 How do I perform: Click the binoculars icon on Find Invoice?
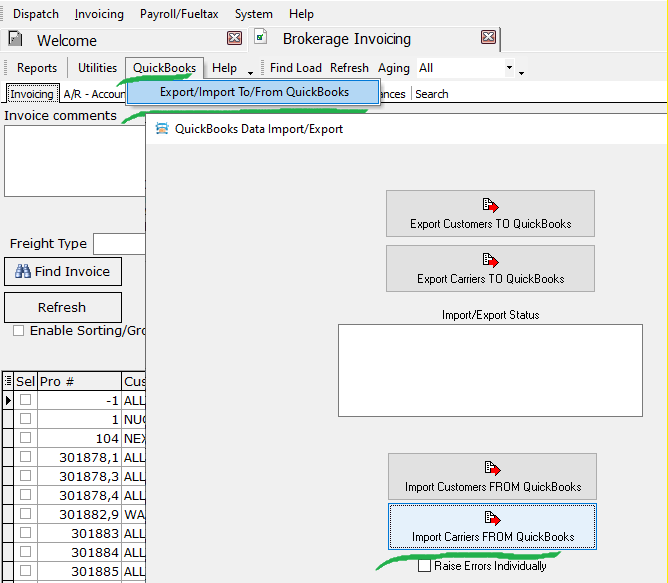coord(23,271)
